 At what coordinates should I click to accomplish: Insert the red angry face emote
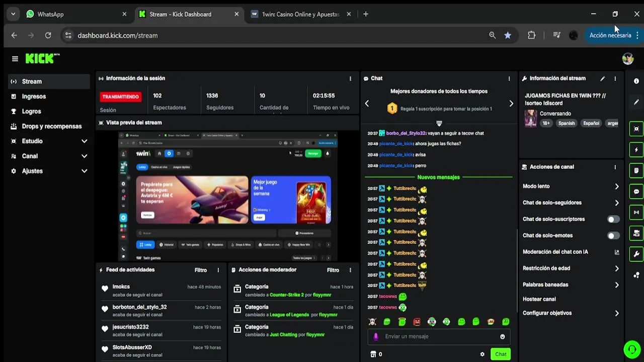tap(417, 322)
